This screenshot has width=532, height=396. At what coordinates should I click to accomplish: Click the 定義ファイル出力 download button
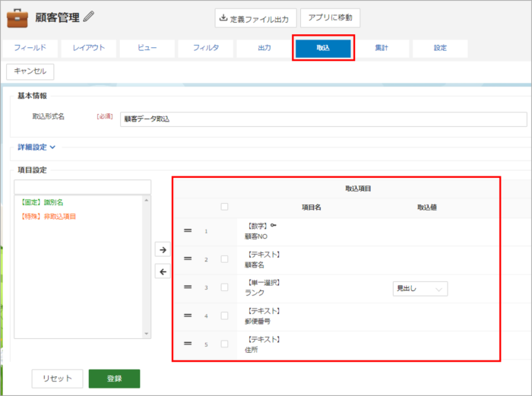click(255, 18)
